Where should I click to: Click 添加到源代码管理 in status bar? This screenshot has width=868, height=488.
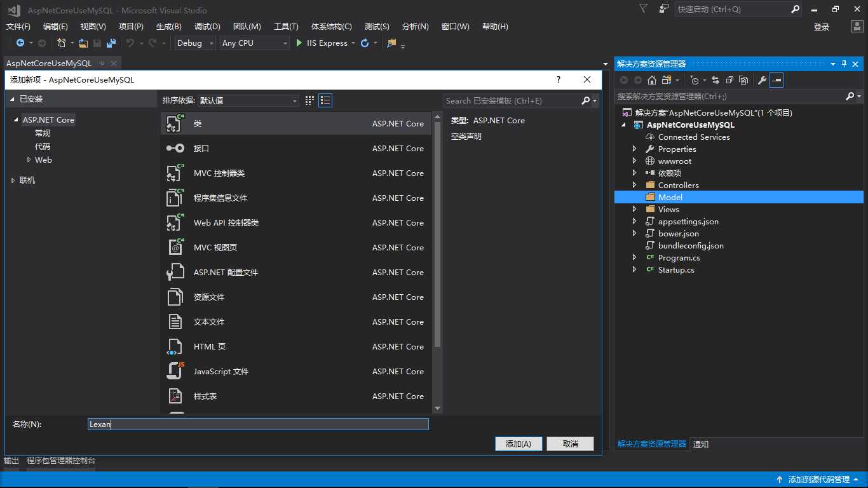point(818,480)
